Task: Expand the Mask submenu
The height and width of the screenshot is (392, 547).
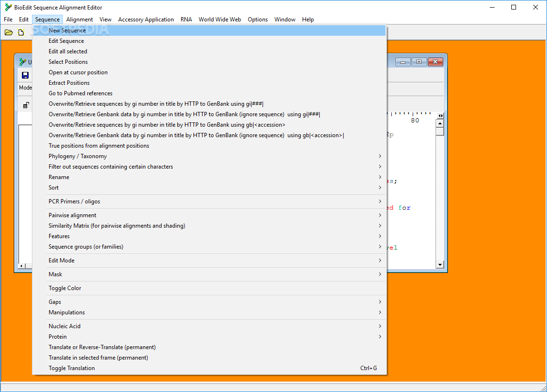Action: 209,274
